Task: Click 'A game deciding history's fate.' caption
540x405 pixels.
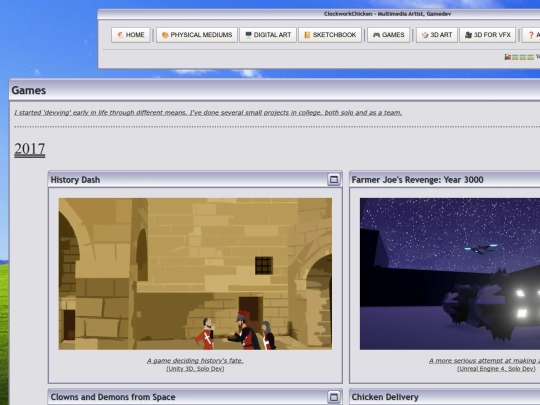Action: (195, 361)
